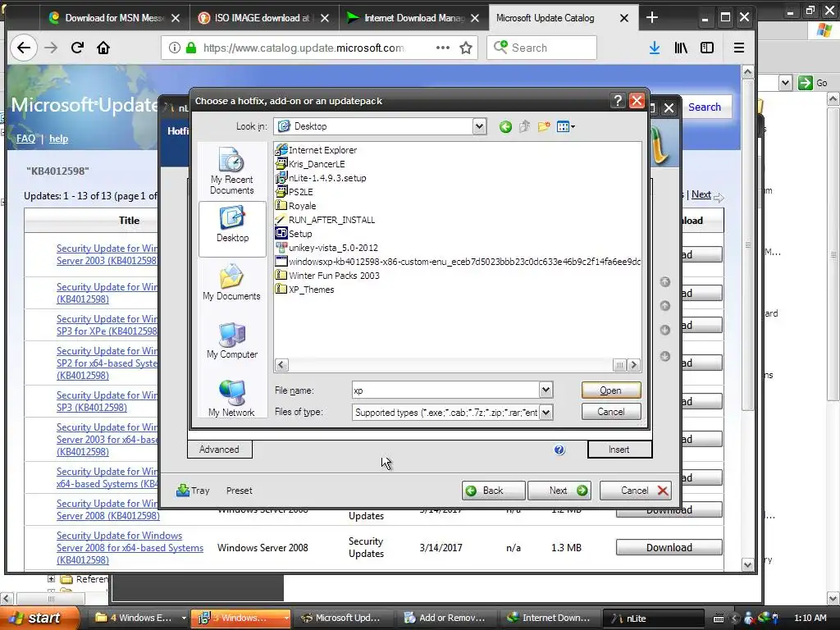The width and height of the screenshot is (840, 630).
Task: Expand the Files of type dropdown
Action: click(x=546, y=412)
